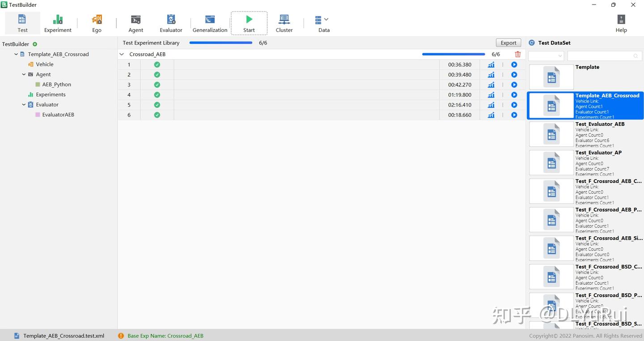Refresh the Test DataSet panel
This screenshot has height=341, width=644.
pos(532,43)
